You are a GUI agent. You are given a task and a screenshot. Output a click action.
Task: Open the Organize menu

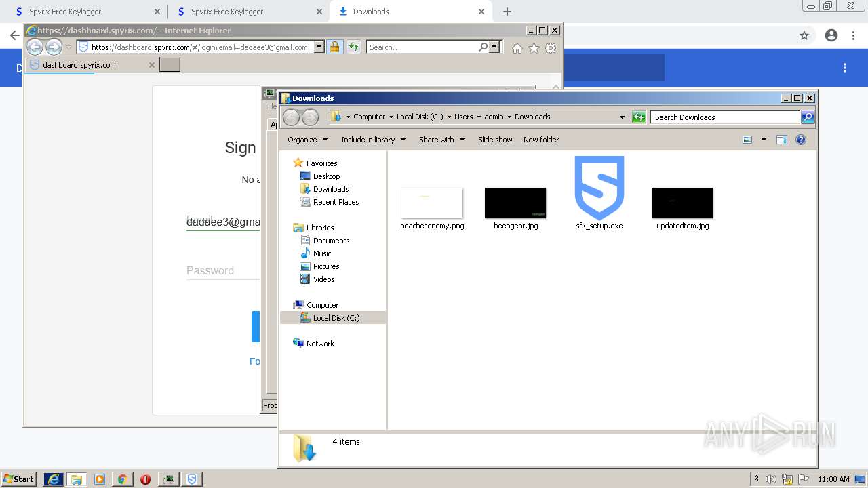pos(307,140)
